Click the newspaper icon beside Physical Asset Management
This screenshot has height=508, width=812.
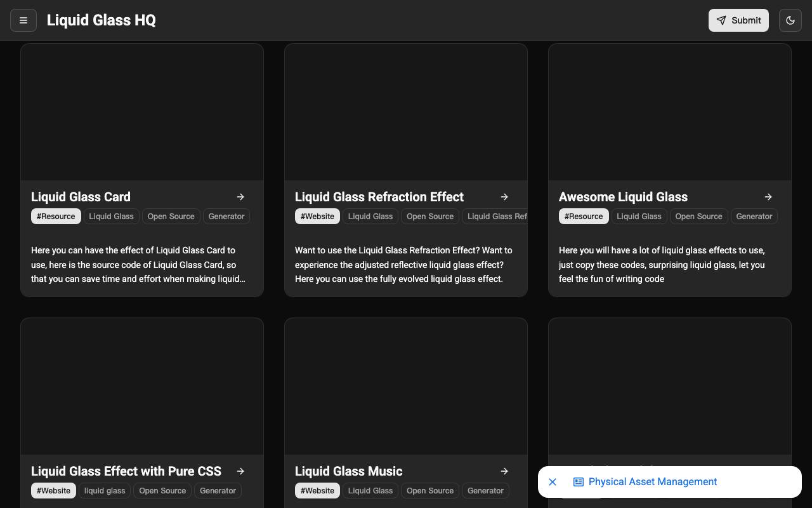pyautogui.click(x=579, y=482)
